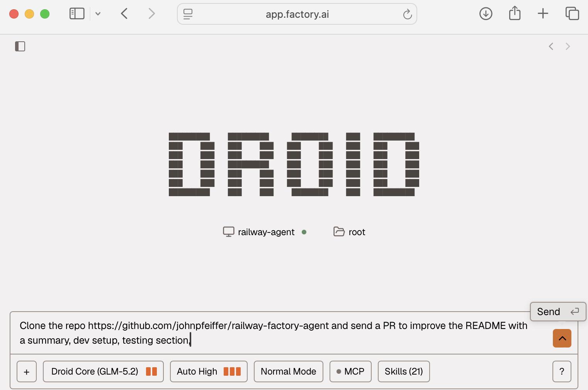Show Safari sidebar
This screenshot has height=390, width=588.
point(77,14)
